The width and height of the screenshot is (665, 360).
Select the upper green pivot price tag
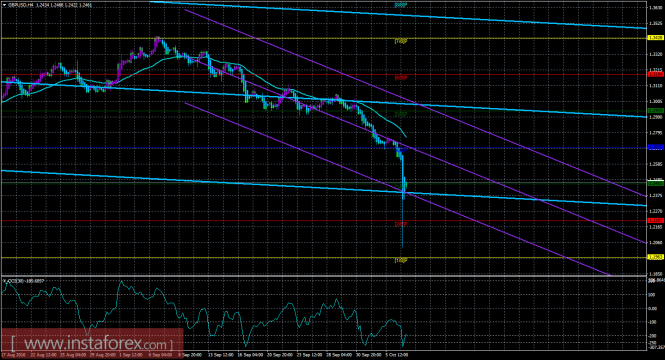[655, 111]
